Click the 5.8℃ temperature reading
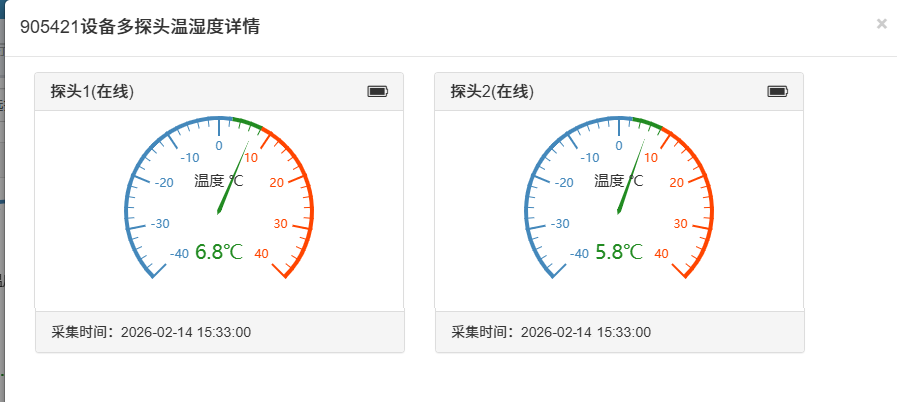 coord(619,252)
